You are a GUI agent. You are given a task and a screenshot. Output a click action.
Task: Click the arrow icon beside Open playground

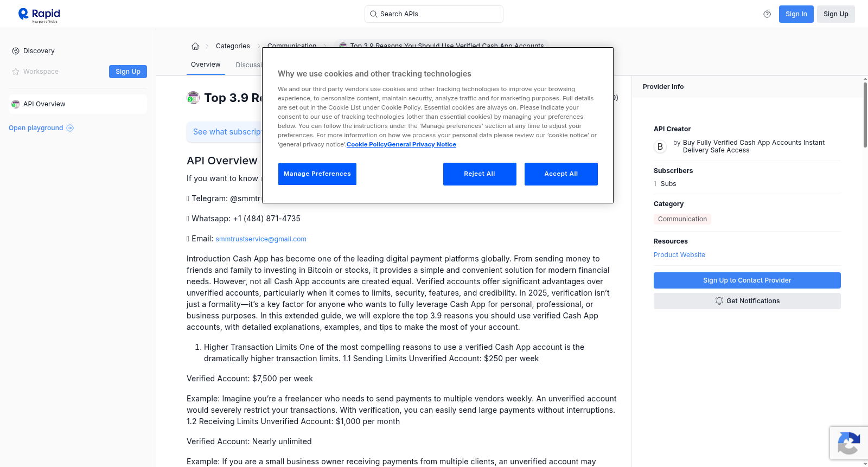[70, 128]
